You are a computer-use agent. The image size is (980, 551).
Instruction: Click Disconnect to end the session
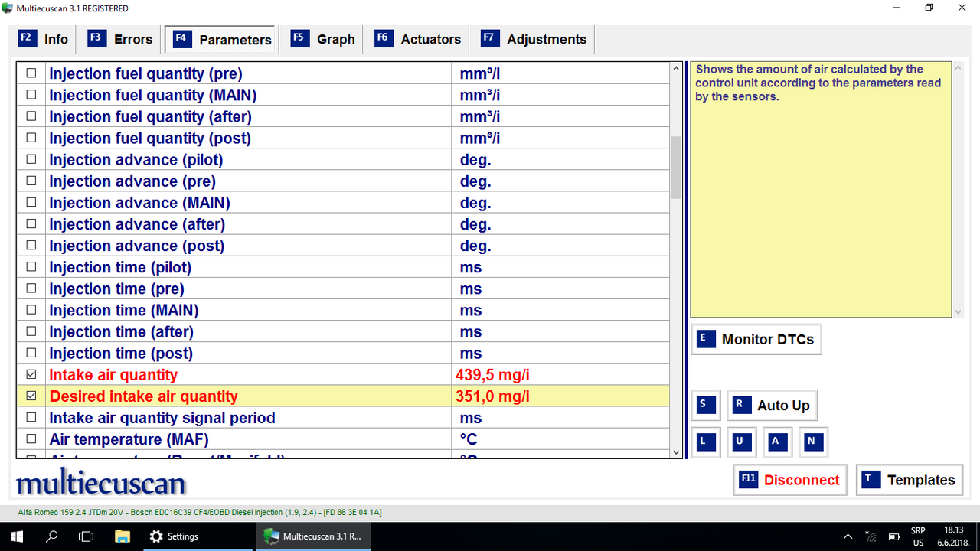tap(790, 480)
